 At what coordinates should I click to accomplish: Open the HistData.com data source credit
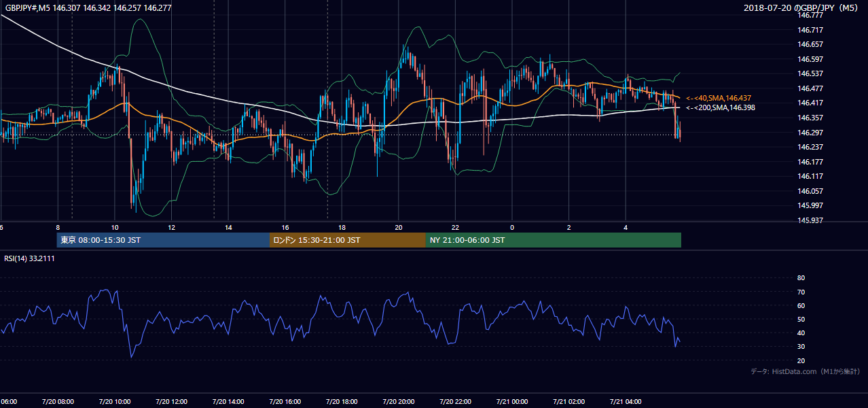806,371
